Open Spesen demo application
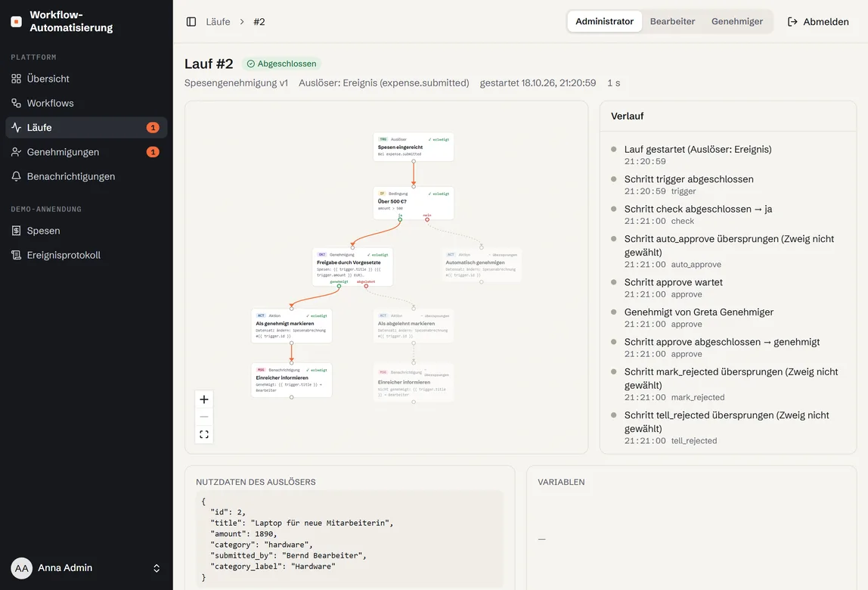 [x=86, y=231]
